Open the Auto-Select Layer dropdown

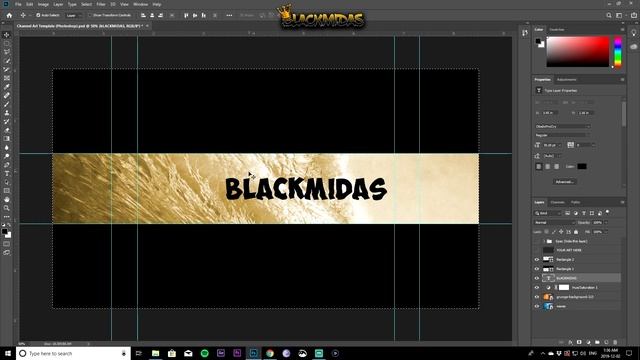[x=74, y=15]
